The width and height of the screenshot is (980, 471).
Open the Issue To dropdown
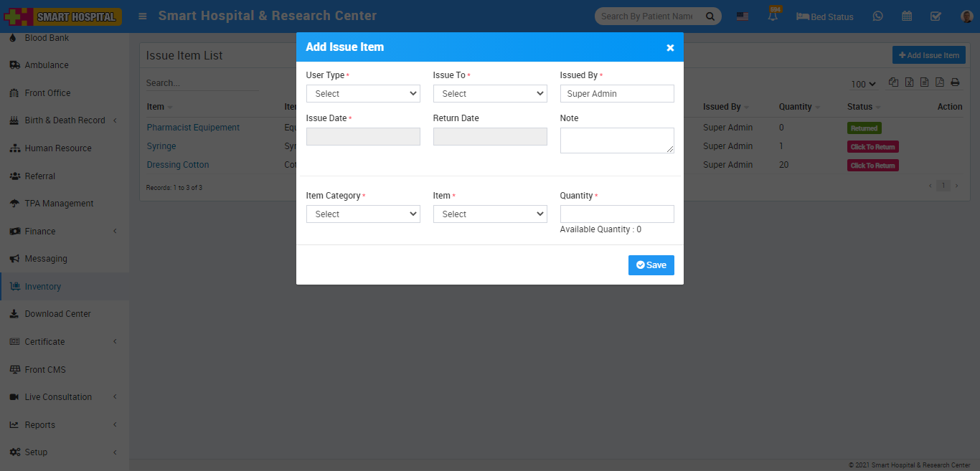490,94
